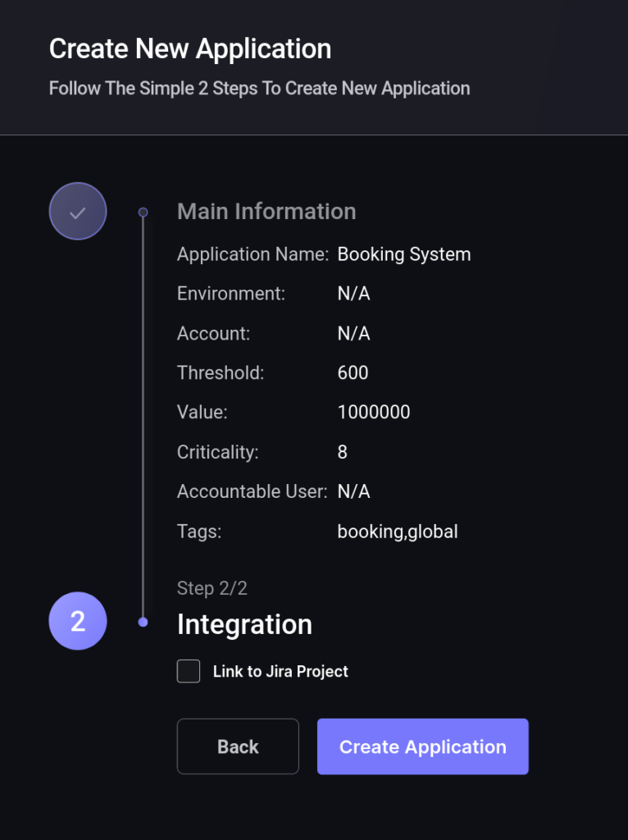Click the Step 2/2 label

coord(212,588)
